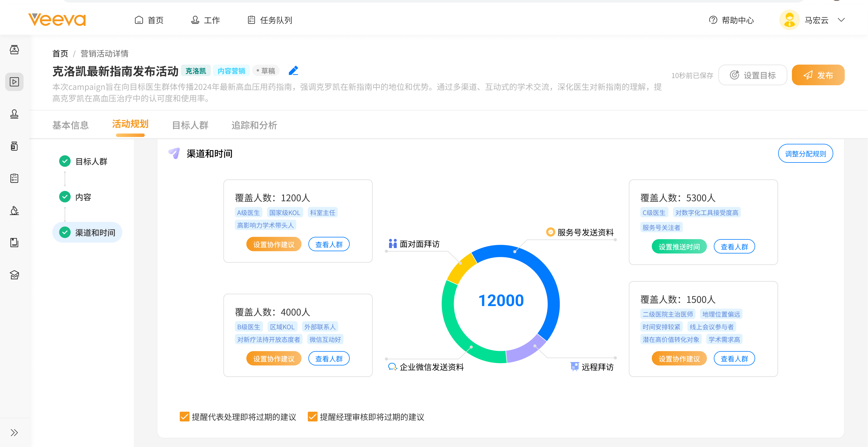Click the Veeva logo
868x447 pixels.
57,20
